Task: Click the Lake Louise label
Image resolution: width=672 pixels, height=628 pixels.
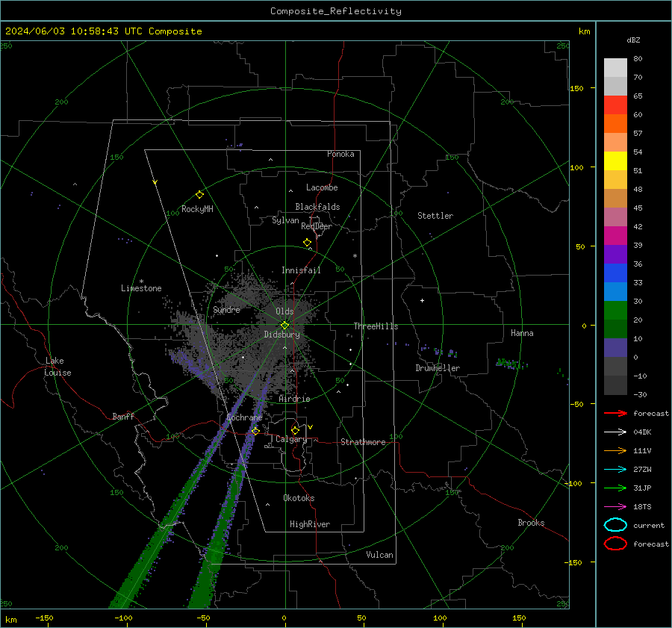Action: [x=58, y=367]
